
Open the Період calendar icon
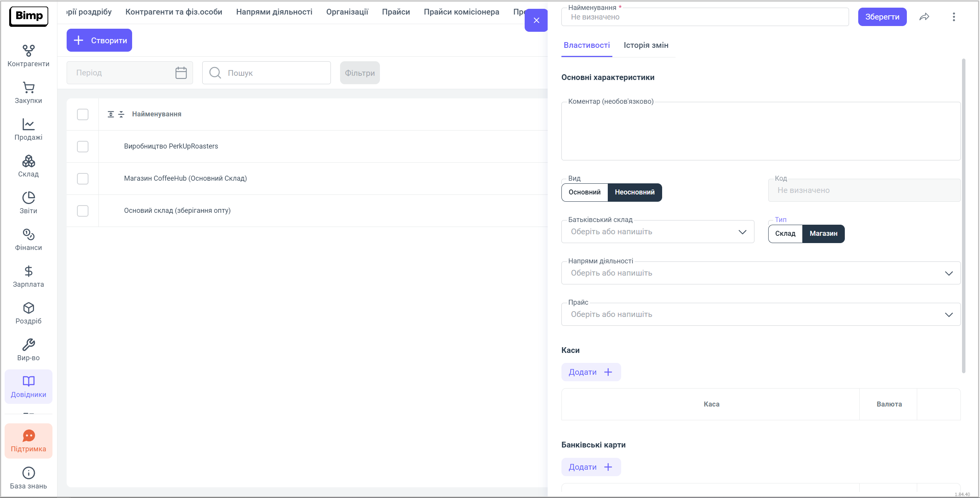(x=181, y=73)
